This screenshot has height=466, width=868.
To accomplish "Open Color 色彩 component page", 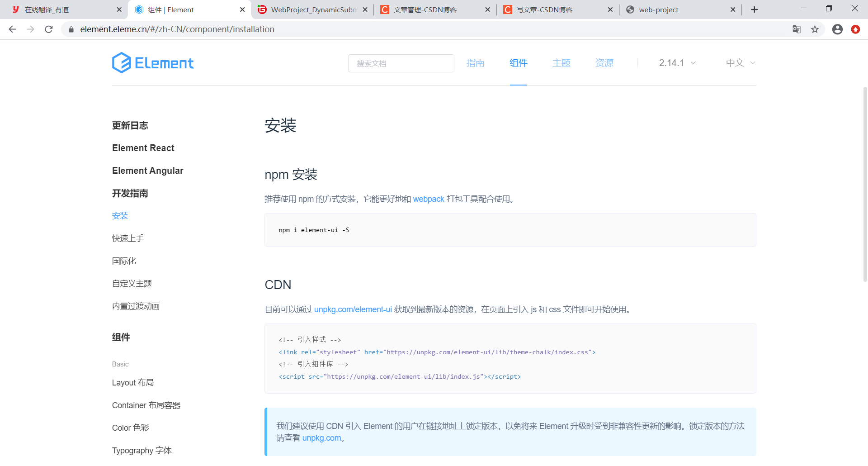I will coord(131,428).
